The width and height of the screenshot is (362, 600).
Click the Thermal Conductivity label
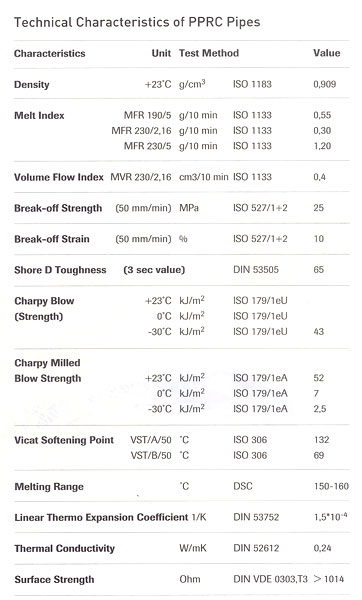(64, 548)
